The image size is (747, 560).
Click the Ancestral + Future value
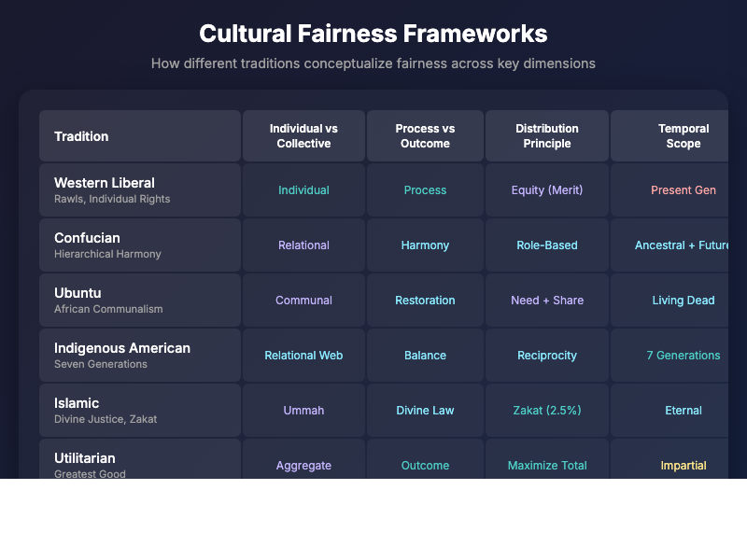[684, 245]
